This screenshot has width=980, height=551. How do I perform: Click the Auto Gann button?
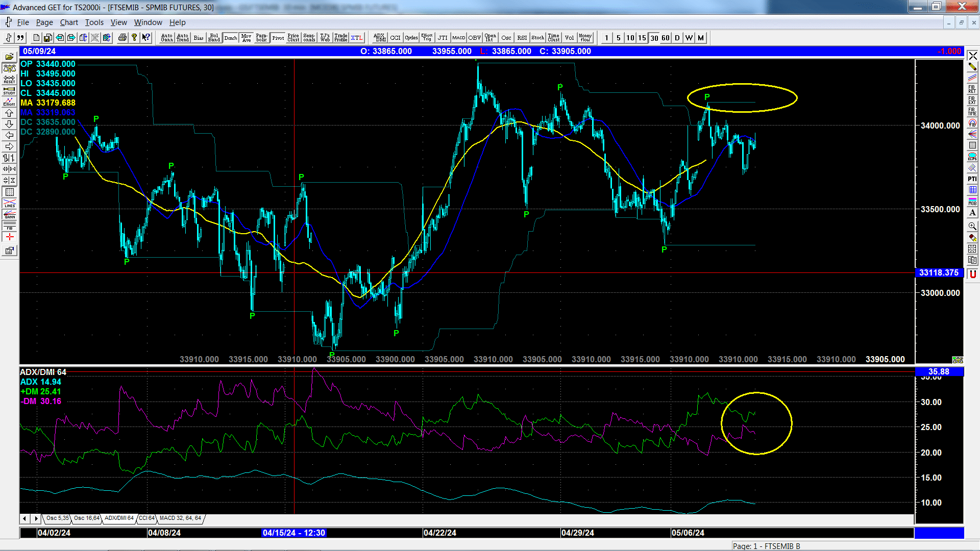click(x=167, y=38)
